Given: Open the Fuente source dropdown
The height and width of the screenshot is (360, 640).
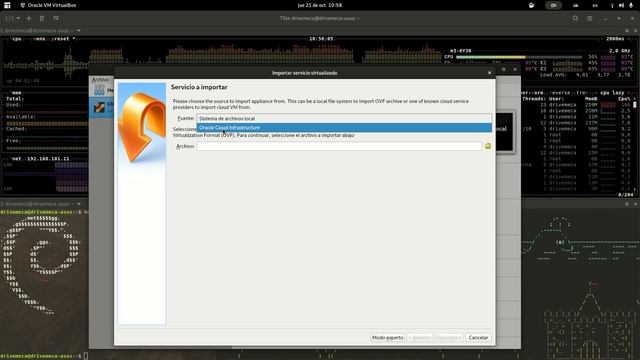Looking at the screenshot, I should coord(344,118).
